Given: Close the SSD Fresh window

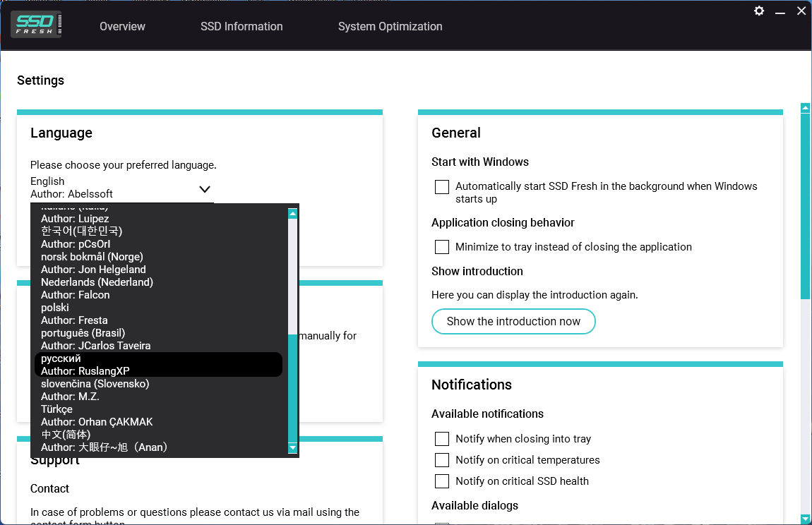Looking at the screenshot, I should (x=801, y=11).
